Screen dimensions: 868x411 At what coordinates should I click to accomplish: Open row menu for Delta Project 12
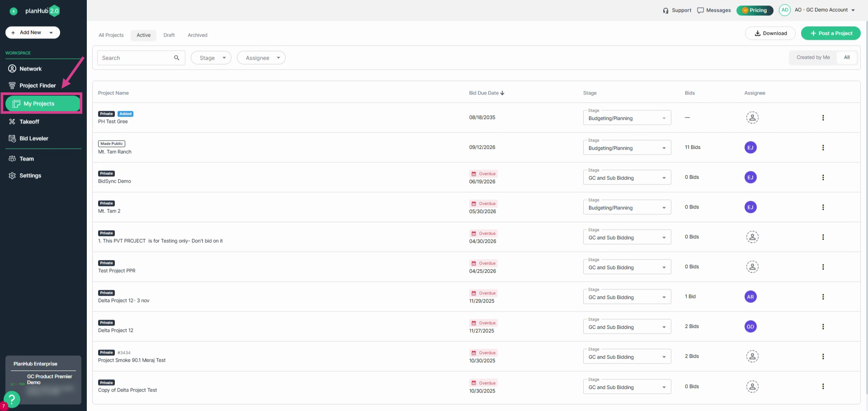[x=823, y=326]
